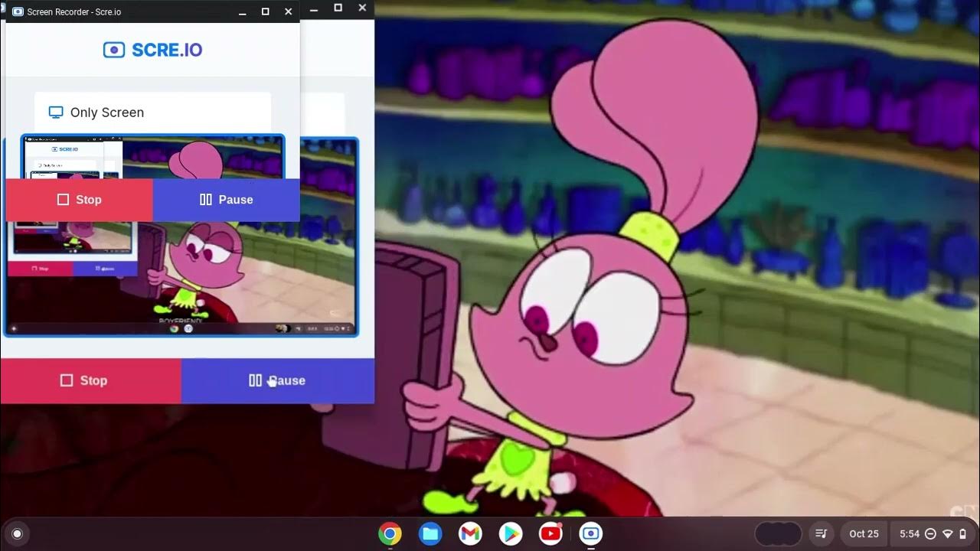Screen dimensions: 980x551
Task: Select the Only Screen recording option
Action: (x=152, y=112)
